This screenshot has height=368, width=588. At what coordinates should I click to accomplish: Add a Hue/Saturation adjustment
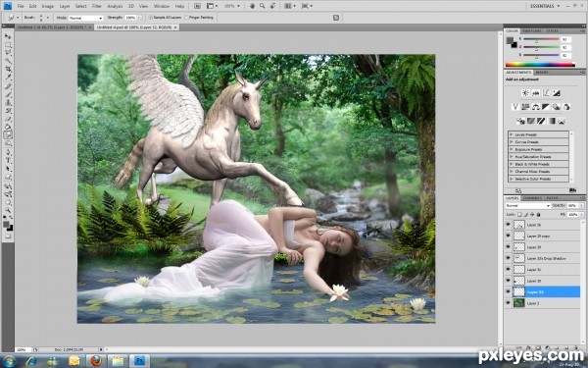click(525, 107)
